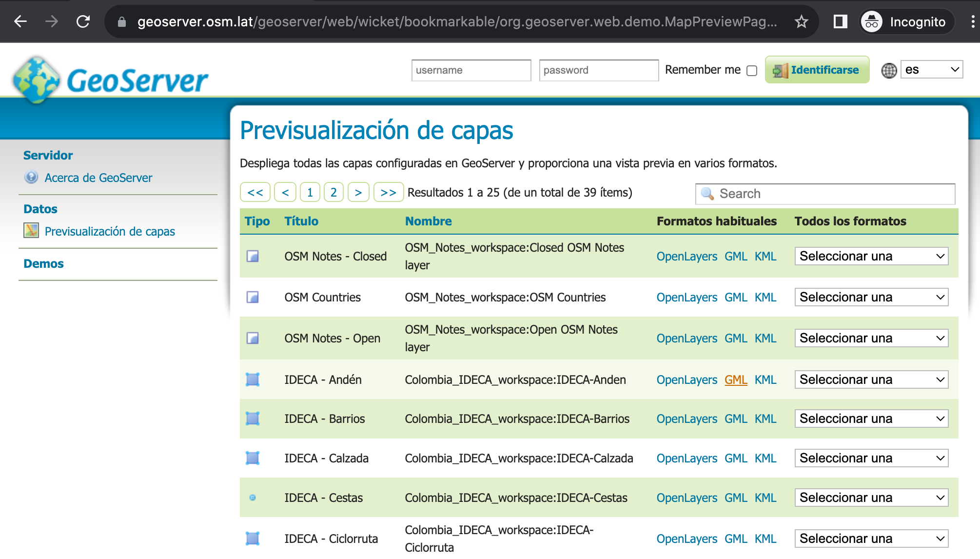Click the Acerca de GeoServer globe icon
The image size is (980, 559).
click(31, 177)
